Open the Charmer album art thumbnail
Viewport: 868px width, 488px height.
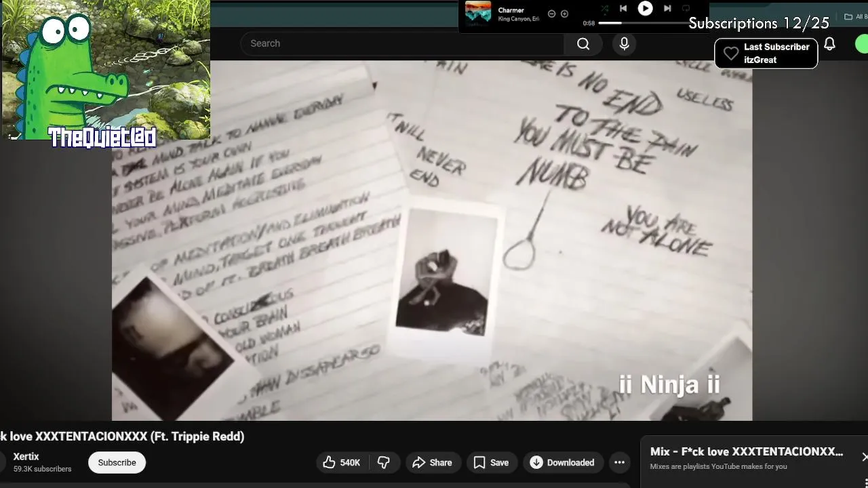click(478, 14)
